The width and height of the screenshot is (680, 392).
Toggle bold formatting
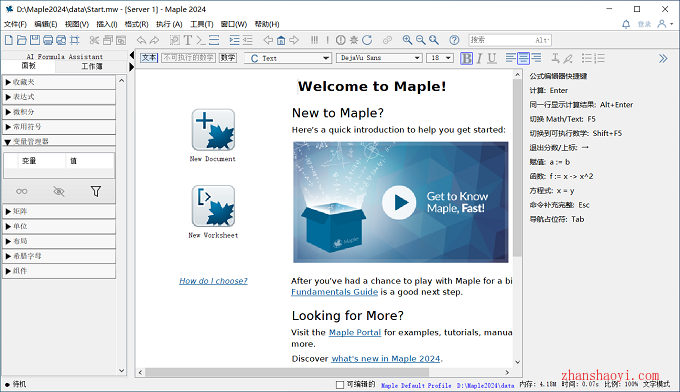[467, 58]
